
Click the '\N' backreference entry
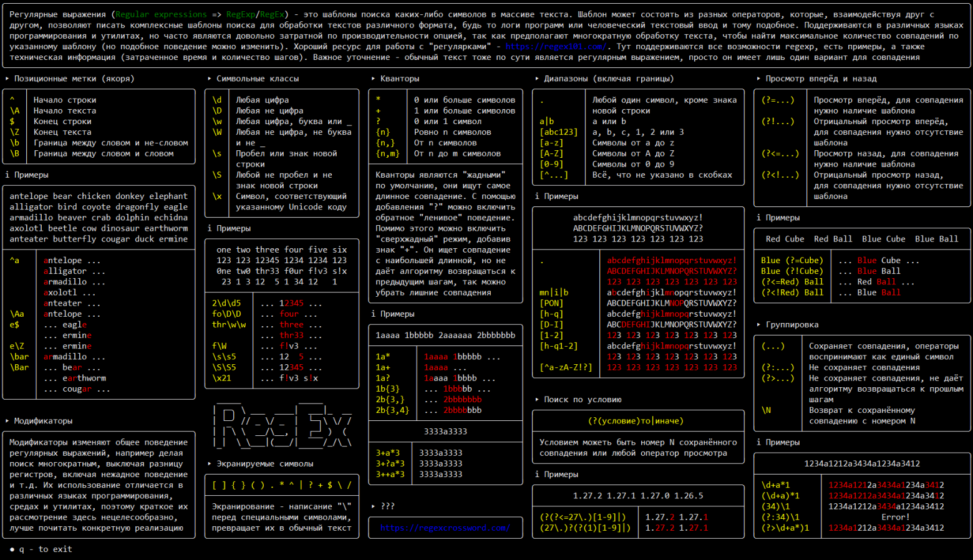point(766,410)
